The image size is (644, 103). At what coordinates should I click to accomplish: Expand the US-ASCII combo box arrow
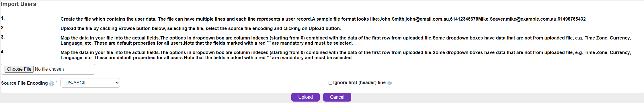tap(117, 83)
